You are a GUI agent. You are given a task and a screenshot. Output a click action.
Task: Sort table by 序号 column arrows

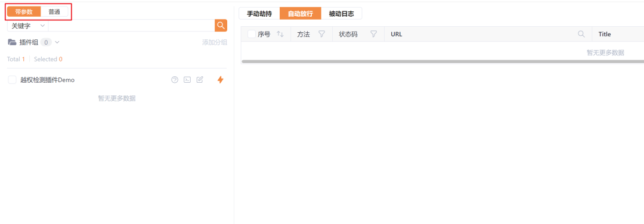tap(280, 35)
